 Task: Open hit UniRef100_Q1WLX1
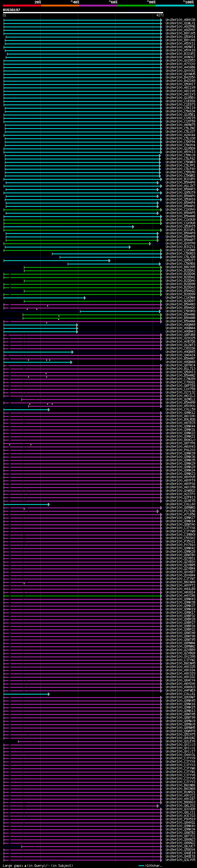pyautogui.click(x=180, y=23)
